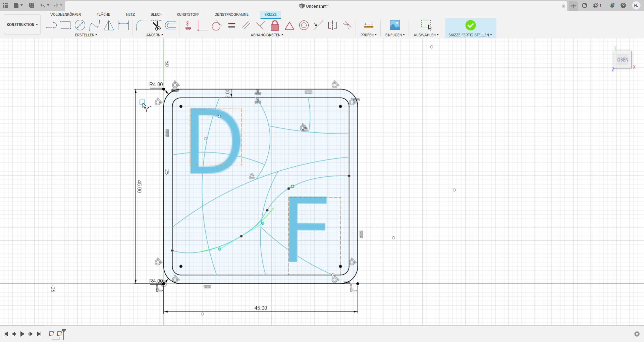Activate the Fit Point Spline tool

[x=95, y=25]
